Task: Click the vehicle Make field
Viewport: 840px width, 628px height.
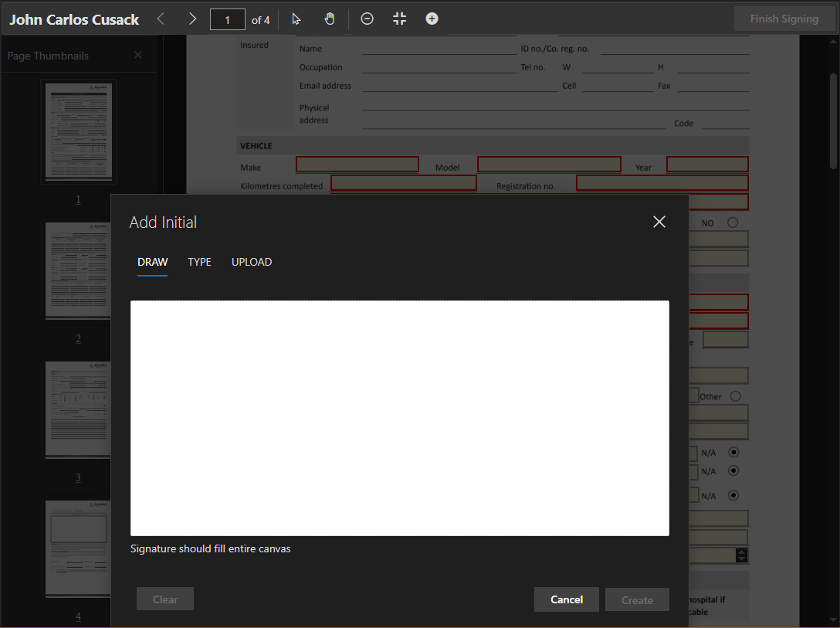Action: 357,165
